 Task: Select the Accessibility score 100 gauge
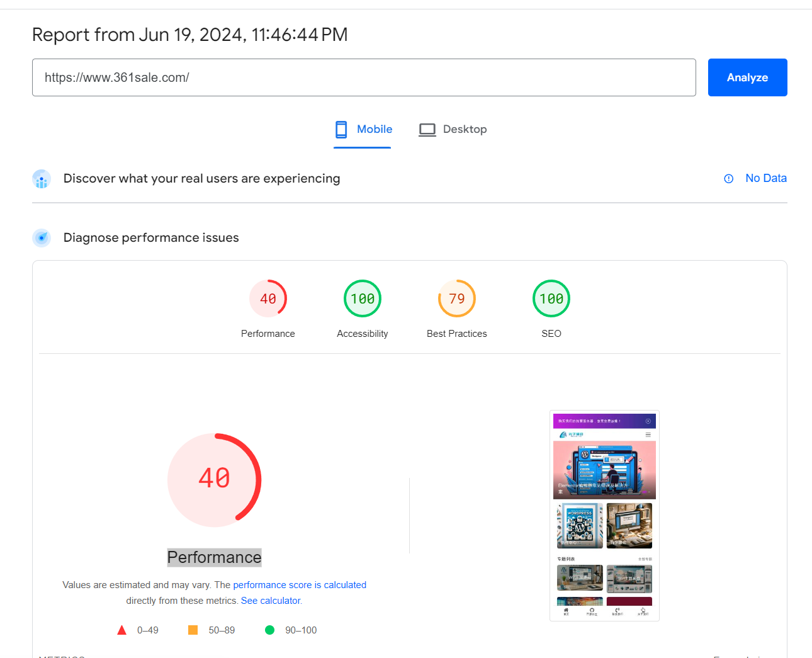pyautogui.click(x=363, y=298)
